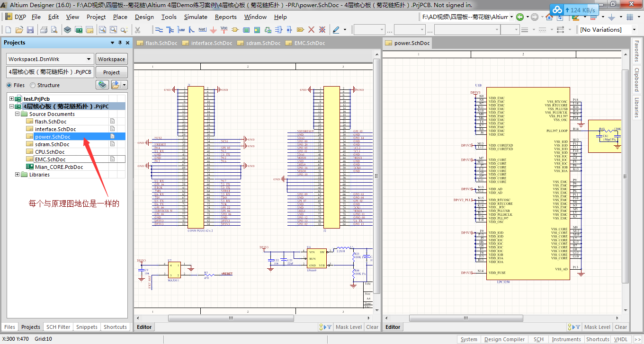Click the Workspace button
This screenshot has height=344, width=644.
click(x=112, y=59)
